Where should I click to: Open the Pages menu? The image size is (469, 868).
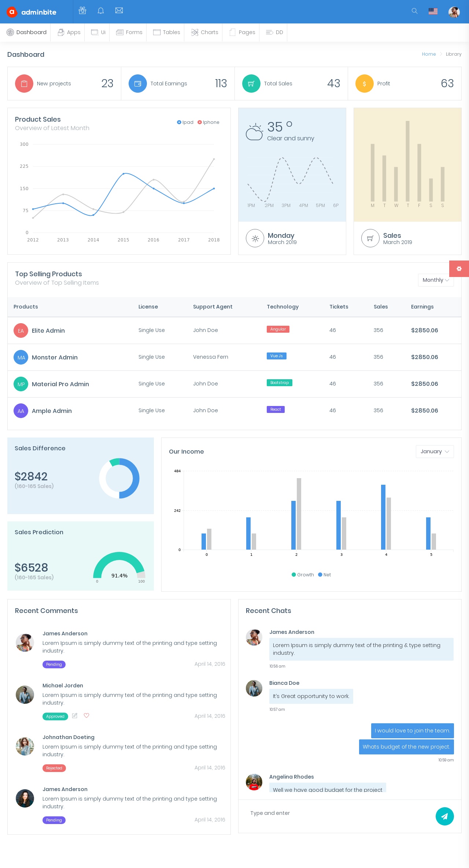point(242,32)
